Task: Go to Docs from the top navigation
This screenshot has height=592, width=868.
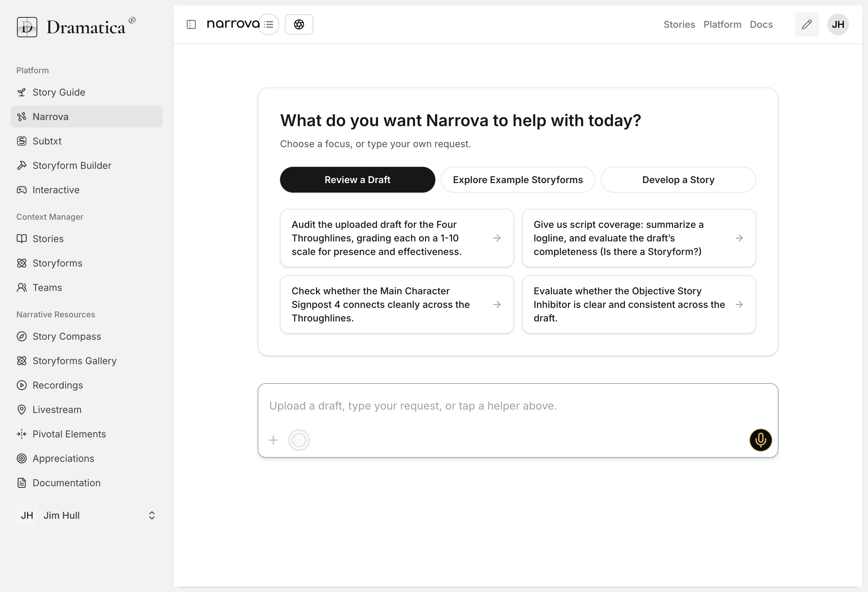Action: point(761,24)
